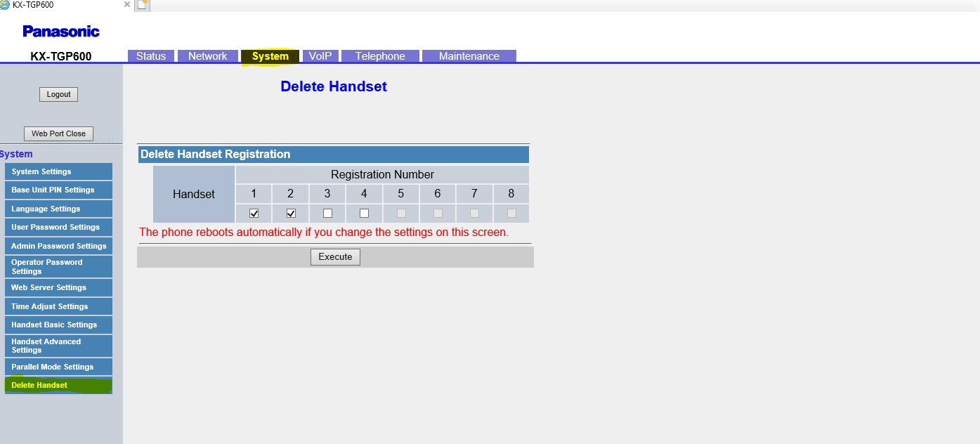Check registration number 3 for deletion

click(327, 213)
